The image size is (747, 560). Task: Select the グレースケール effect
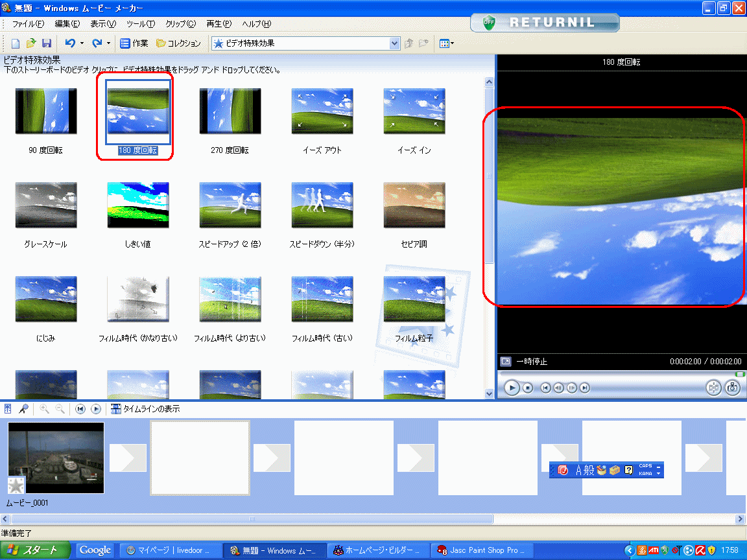(x=46, y=205)
